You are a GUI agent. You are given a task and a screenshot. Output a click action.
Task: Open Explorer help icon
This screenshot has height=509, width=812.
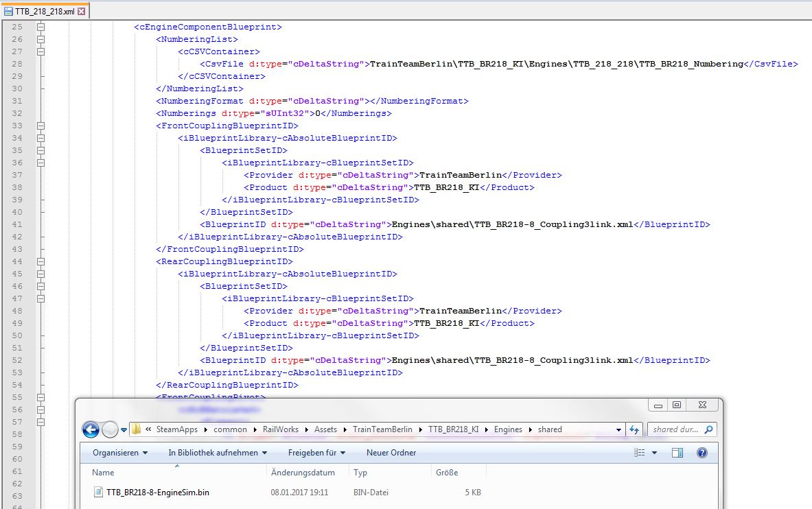pos(701,453)
